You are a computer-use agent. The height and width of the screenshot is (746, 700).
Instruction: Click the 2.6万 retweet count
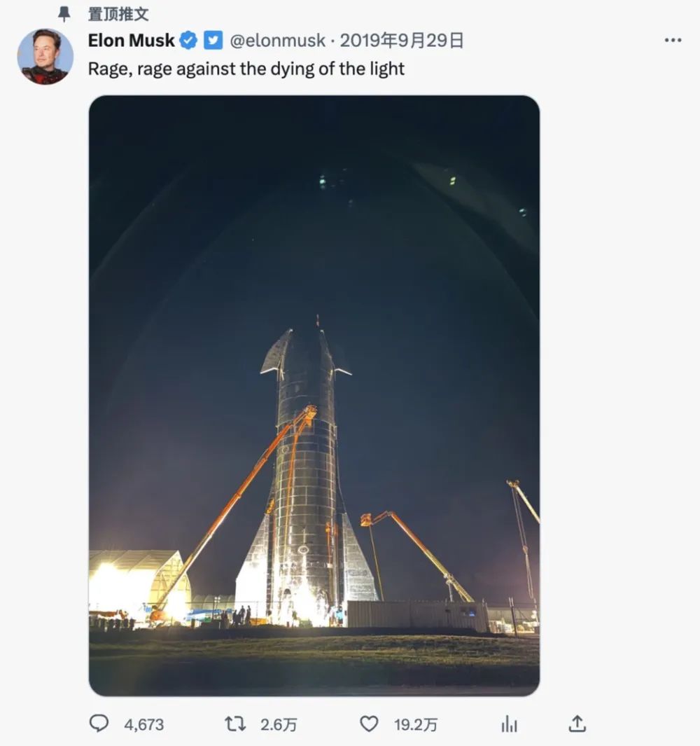click(x=279, y=724)
